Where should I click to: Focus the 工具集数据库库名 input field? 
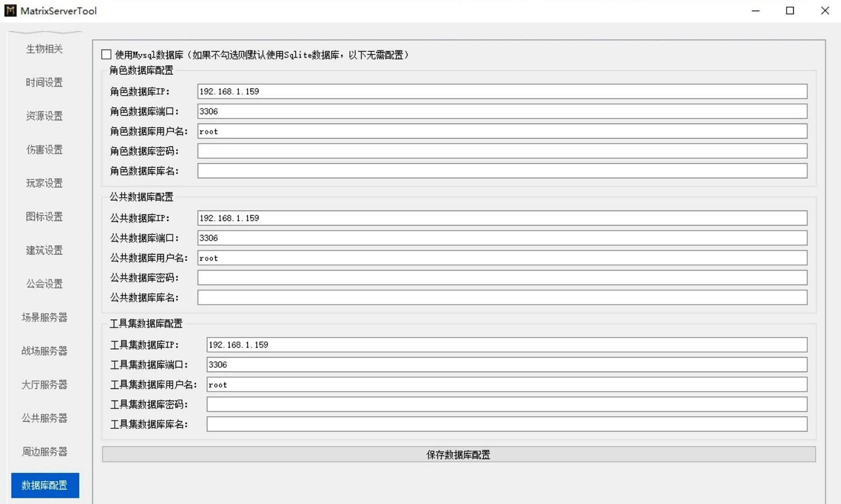tap(506, 424)
